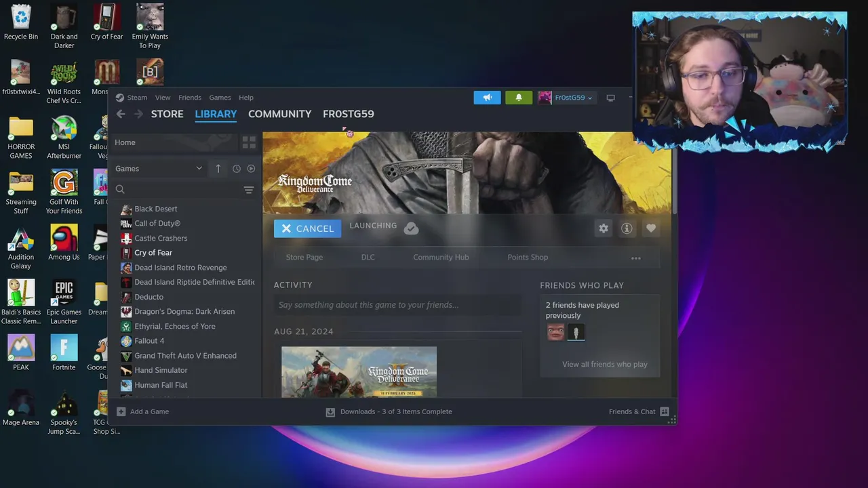Image resolution: width=868 pixels, height=488 pixels.
Task: Add game to favorites heart icon
Action: point(651,228)
